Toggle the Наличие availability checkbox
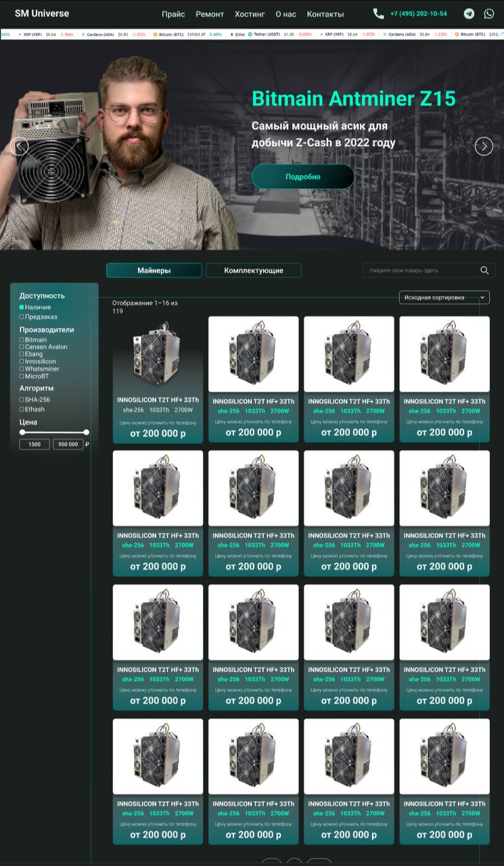This screenshot has width=504, height=866. (x=22, y=307)
